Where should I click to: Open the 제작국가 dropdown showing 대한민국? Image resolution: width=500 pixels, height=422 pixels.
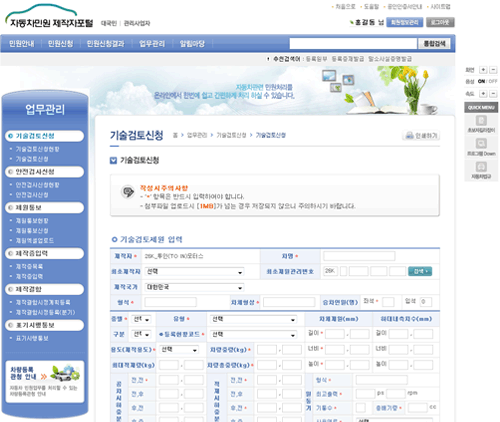point(194,287)
